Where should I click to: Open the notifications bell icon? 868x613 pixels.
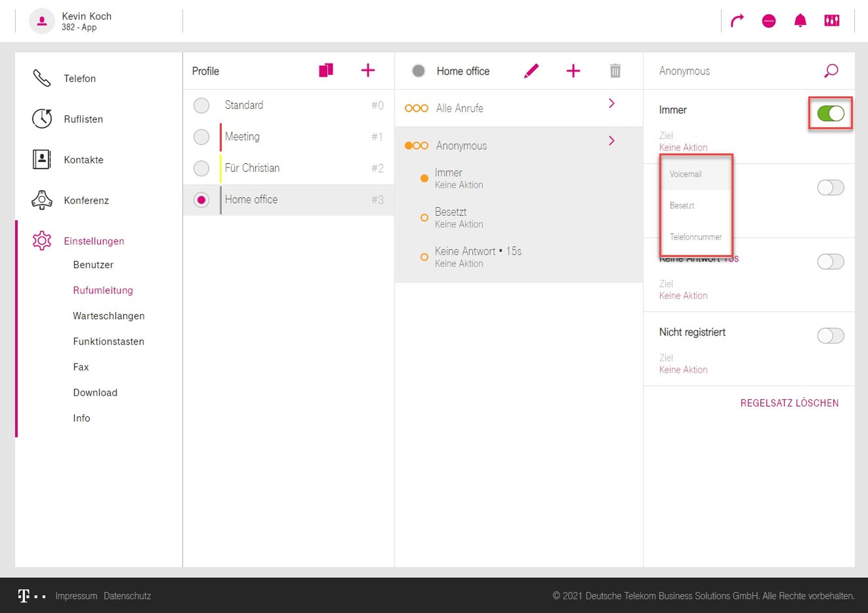tap(800, 20)
